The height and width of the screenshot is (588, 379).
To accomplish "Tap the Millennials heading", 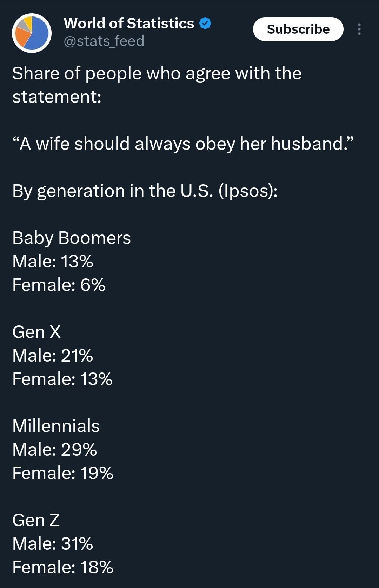I will [x=56, y=426].
